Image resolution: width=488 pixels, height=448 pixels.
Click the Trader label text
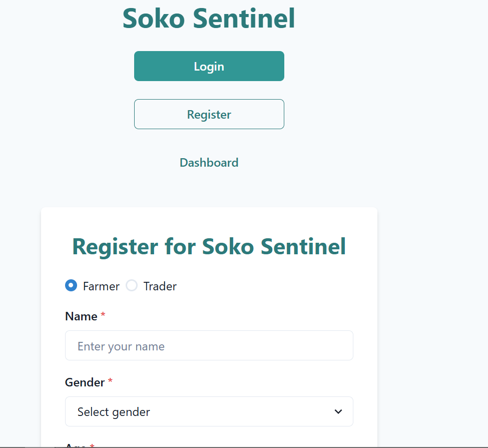160,286
